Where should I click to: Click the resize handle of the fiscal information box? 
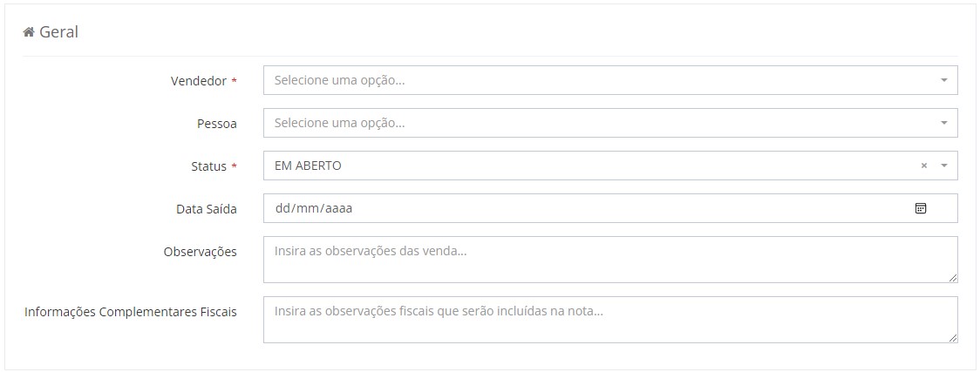[953, 338]
